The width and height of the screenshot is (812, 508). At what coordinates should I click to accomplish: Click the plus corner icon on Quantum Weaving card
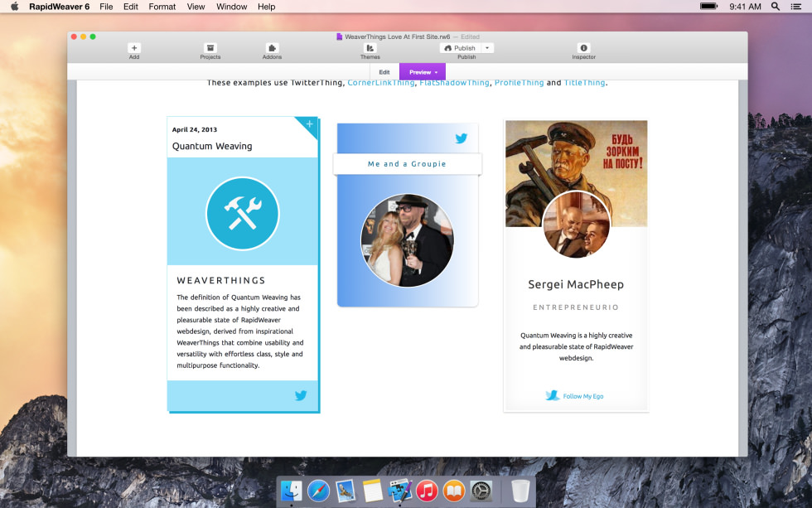[309, 124]
